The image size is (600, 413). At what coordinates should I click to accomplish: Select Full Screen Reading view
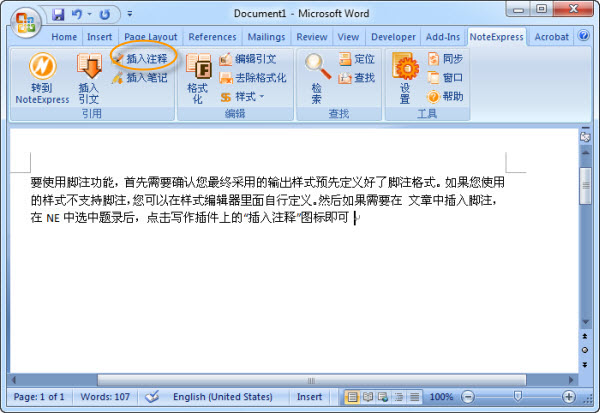368,397
